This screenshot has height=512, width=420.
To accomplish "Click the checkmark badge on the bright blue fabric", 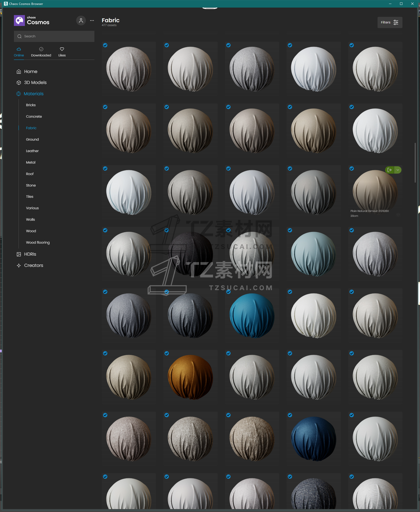I will coord(228,292).
